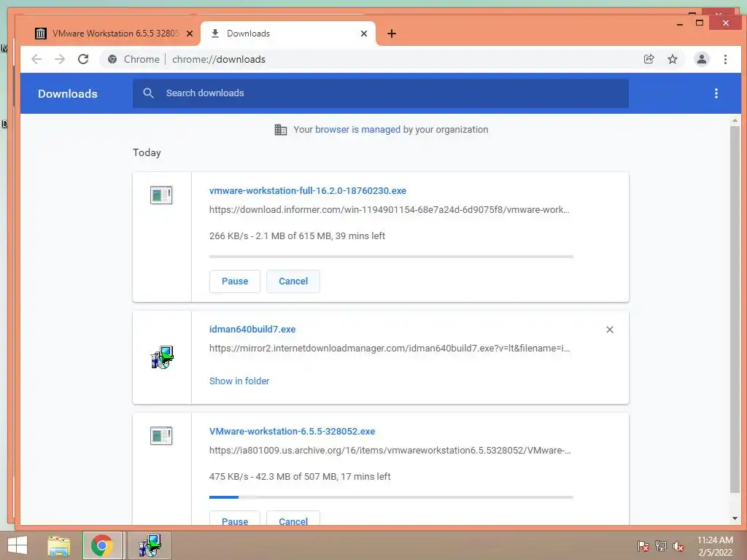The width and height of the screenshot is (747, 560).
Task: Click the Downloads page title
Action: point(68,94)
